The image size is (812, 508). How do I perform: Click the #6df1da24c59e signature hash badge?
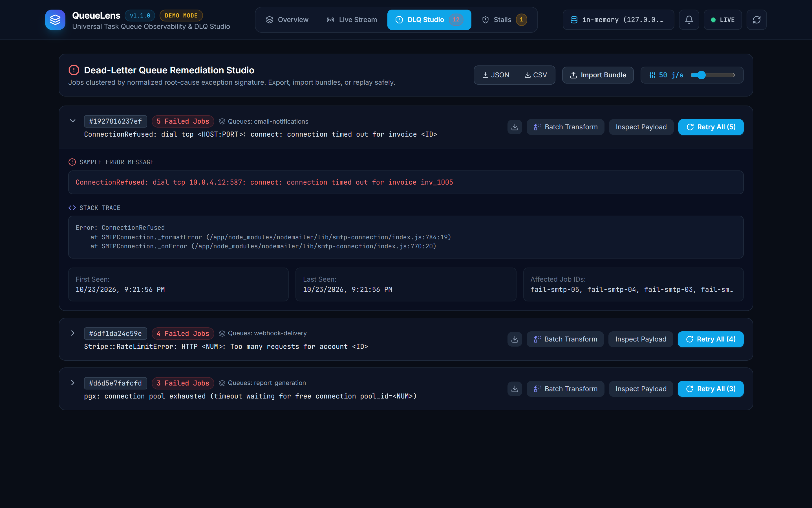tap(115, 333)
